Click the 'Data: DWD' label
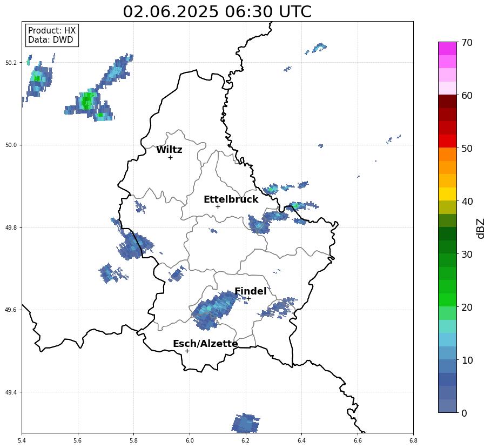The image size is (491, 448). click(x=50, y=40)
